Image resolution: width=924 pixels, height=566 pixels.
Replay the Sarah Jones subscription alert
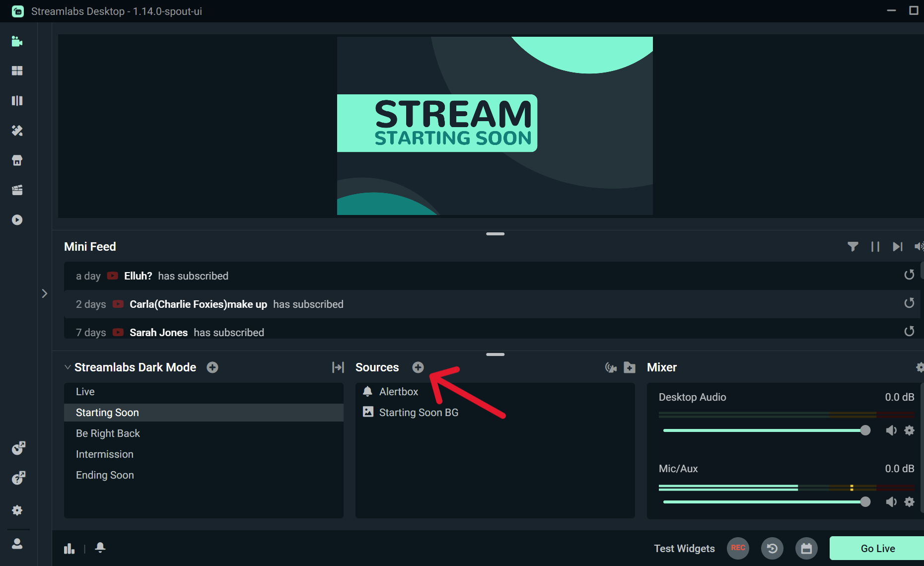[x=909, y=331]
